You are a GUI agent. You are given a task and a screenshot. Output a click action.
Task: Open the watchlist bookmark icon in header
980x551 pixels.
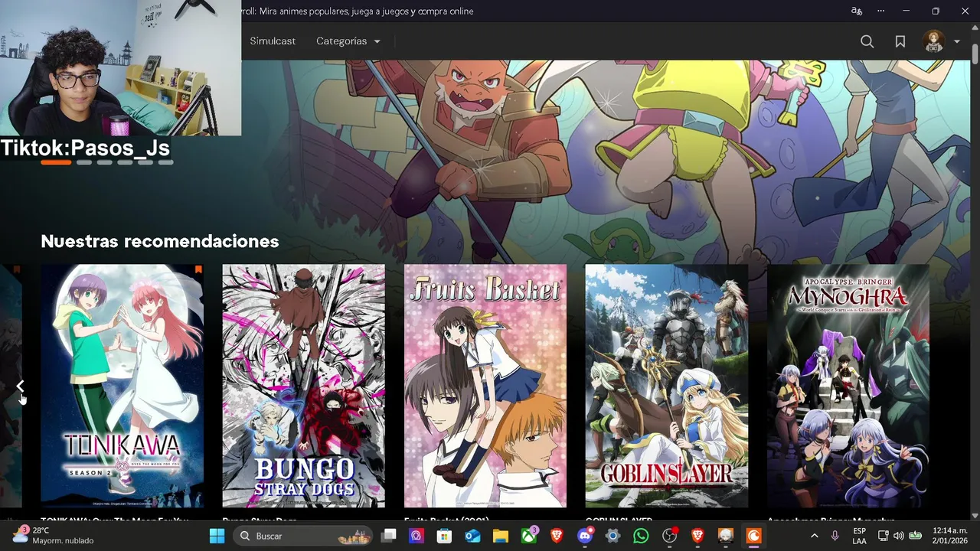[900, 41]
